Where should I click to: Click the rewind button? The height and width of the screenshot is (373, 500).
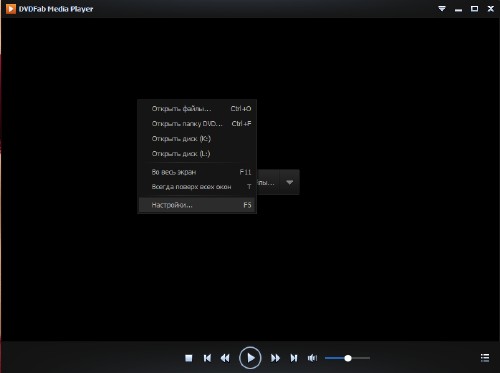225,358
